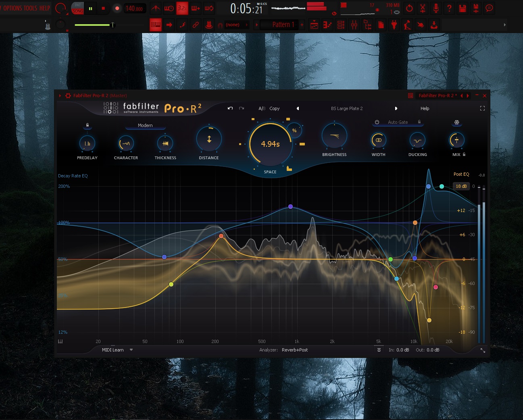Click the stop button in transport
523x420 pixels.
click(103, 8)
